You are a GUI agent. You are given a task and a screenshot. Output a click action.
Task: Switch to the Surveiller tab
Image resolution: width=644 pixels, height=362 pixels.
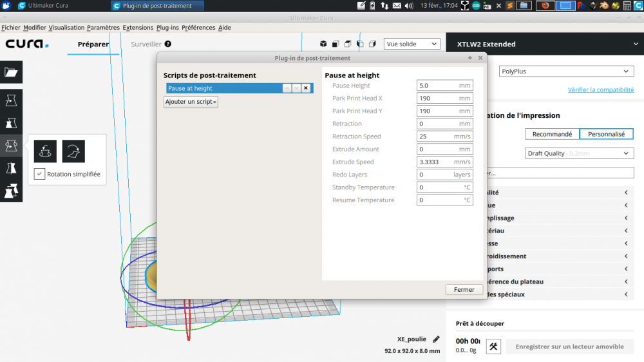(x=146, y=44)
